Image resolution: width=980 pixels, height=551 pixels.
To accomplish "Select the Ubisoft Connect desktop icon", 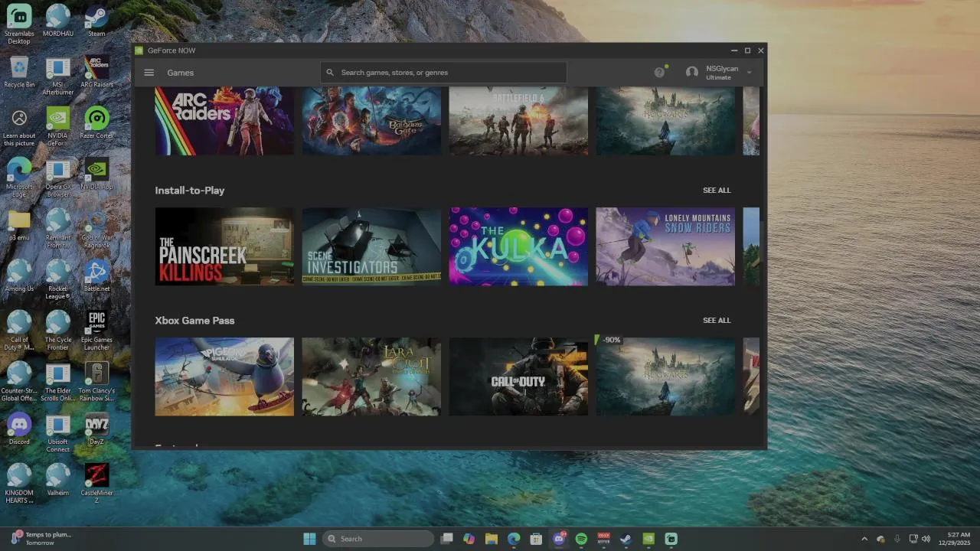I will (58, 434).
